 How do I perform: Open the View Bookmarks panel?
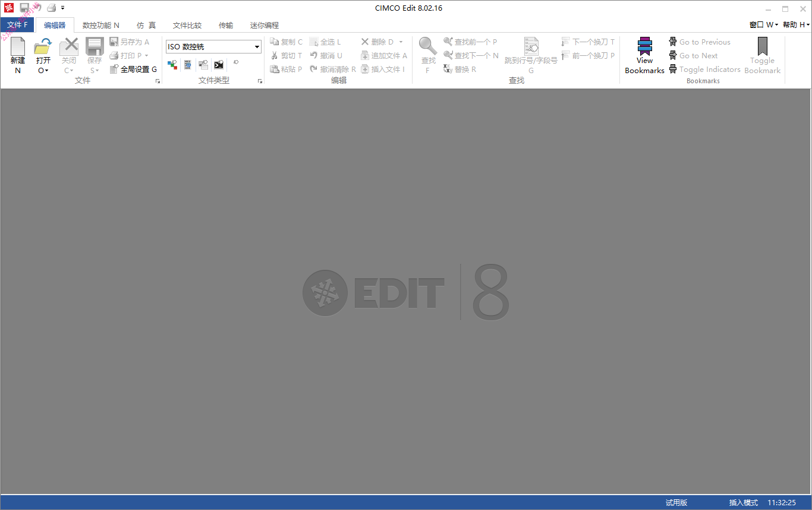pos(644,55)
